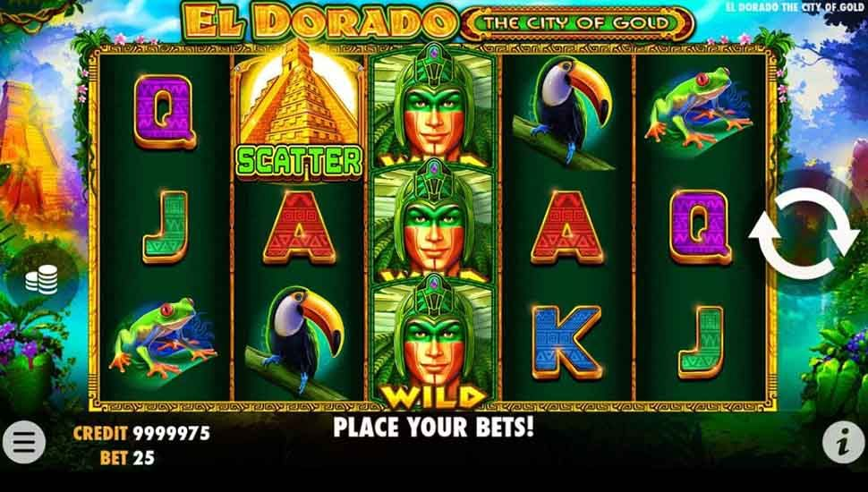Click the Place Your Bets message
868x492 pixels.
click(433, 427)
